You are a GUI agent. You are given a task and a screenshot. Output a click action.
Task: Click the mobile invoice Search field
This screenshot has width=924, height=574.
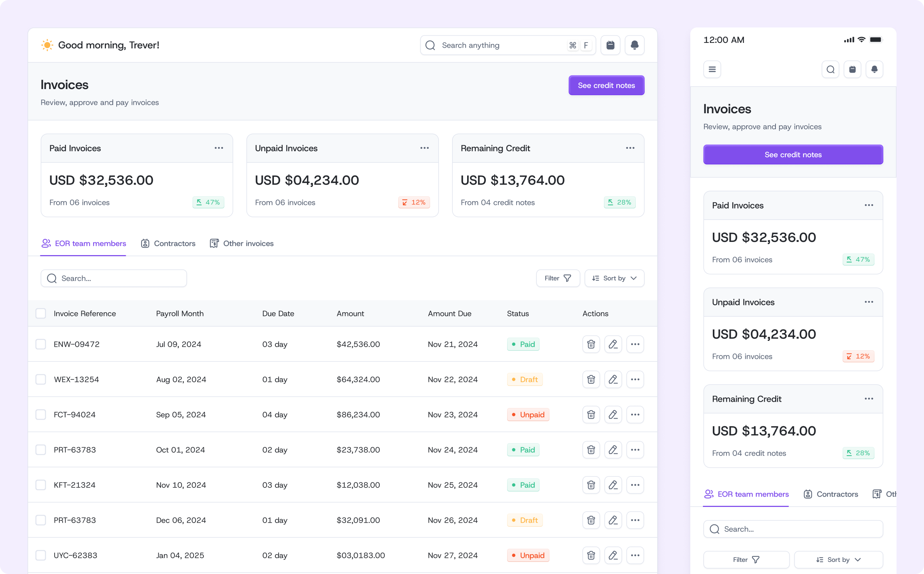tap(793, 529)
